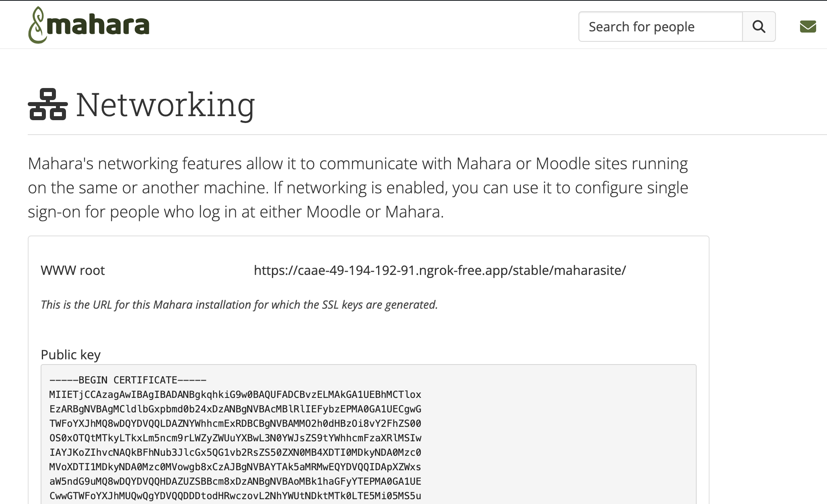Click the key line starting MVoXDTI1MDky

(235, 467)
